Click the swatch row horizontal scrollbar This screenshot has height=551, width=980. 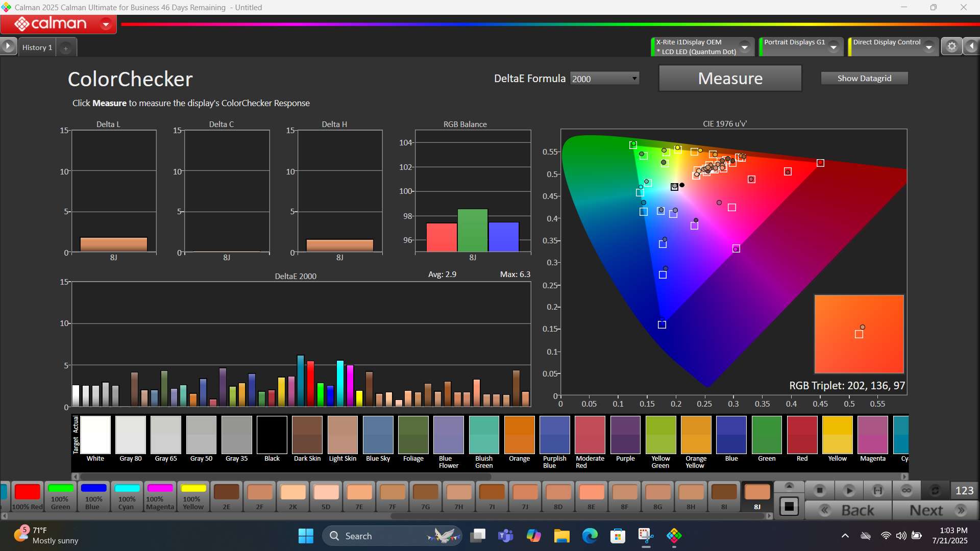click(x=285, y=477)
